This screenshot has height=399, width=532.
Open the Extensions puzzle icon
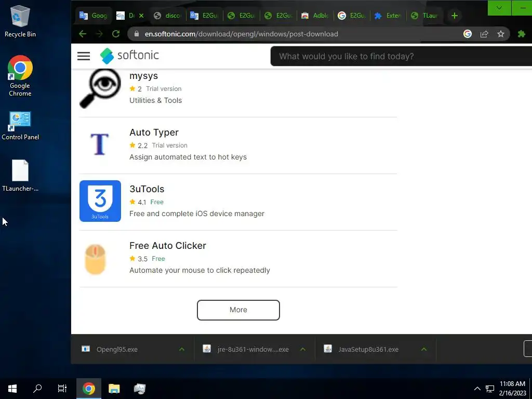click(x=522, y=34)
